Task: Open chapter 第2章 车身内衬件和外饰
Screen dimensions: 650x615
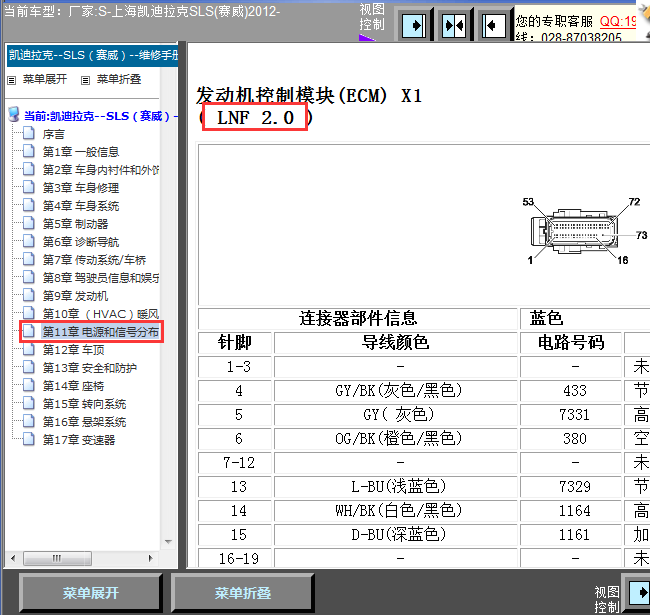Action: pos(101,170)
